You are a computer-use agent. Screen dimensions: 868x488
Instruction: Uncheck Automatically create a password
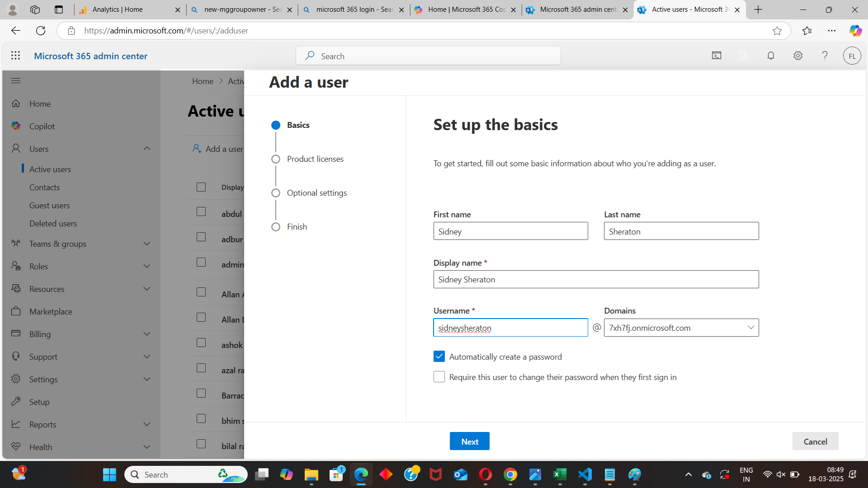pos(439,357)
